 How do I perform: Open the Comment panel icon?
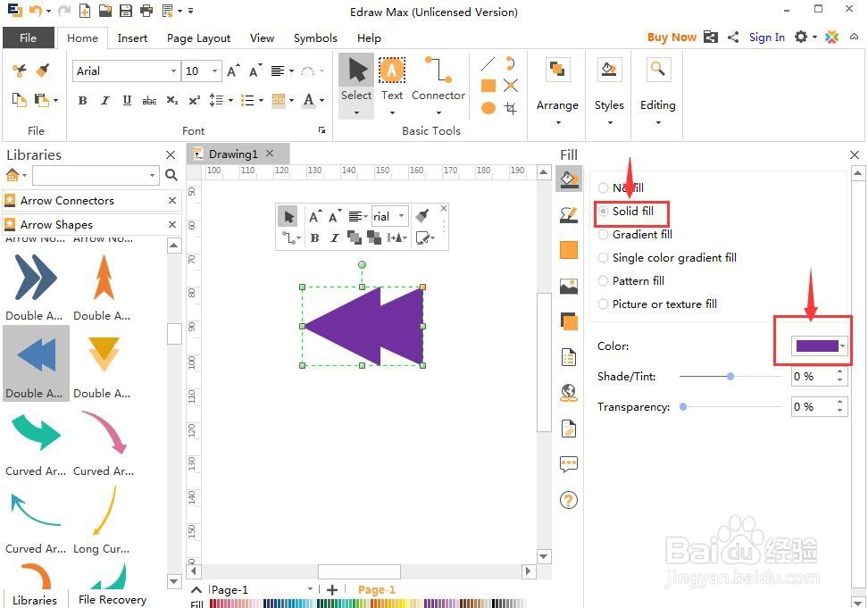pos(569,463)
